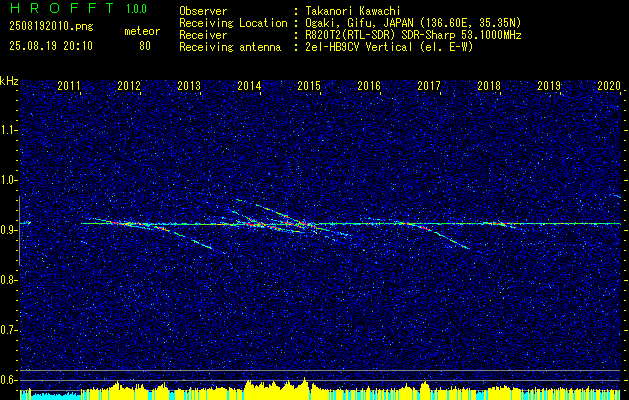Click the 2011 time axis marker

(69, 85)
